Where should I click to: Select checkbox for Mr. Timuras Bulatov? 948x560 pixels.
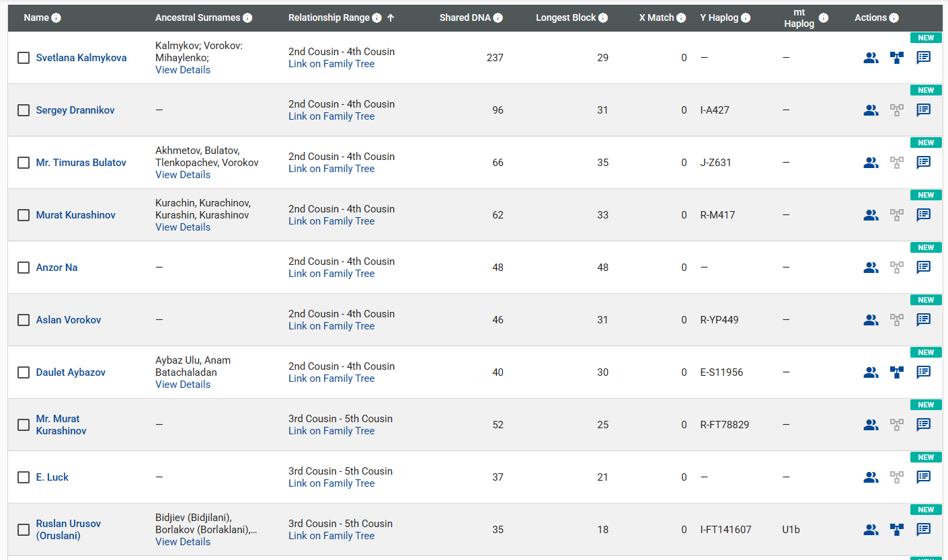coord(24,163)
